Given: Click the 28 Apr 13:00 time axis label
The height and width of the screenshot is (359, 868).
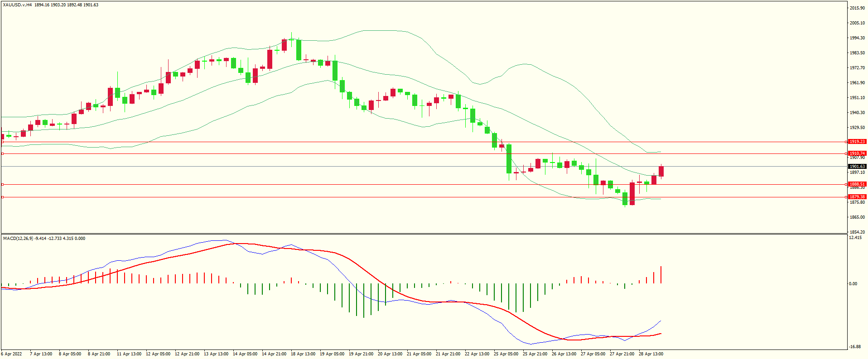Looking at the screenshot, I should point(651,354).
